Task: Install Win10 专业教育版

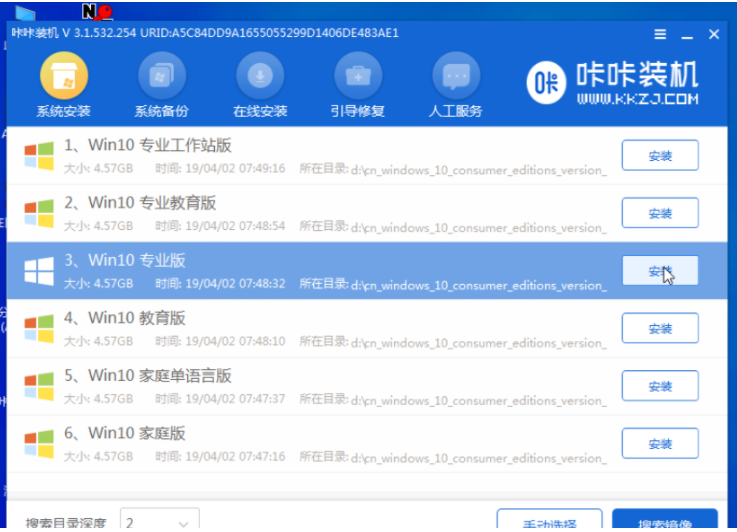Action: coord(660,213)
